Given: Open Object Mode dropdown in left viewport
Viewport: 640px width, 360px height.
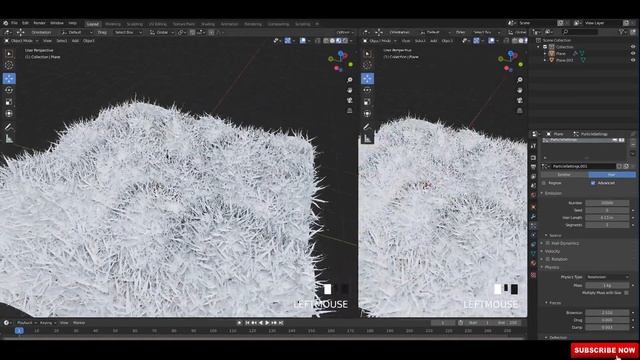Looking at the screenshot, I should tap(22, 41).
